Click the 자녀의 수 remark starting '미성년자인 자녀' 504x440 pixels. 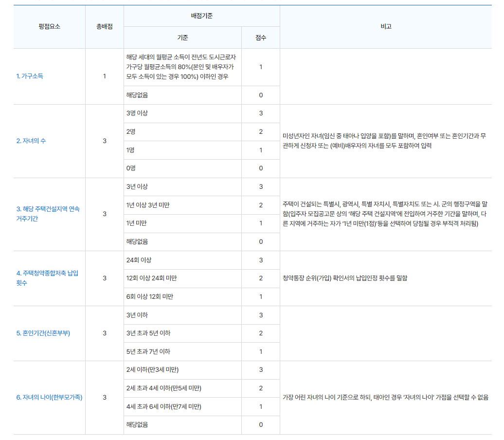(384, 141)
